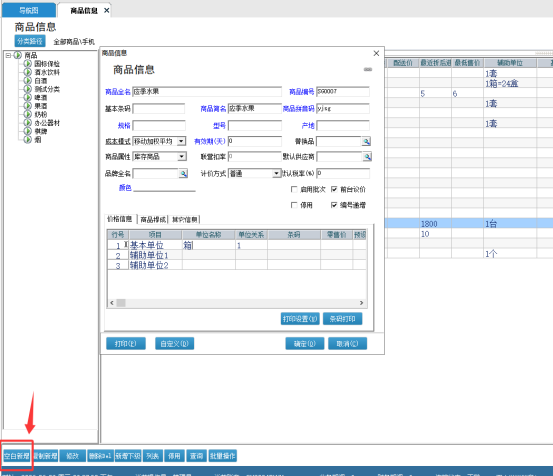Switch to the 商品组成 tab

(153, 220)
